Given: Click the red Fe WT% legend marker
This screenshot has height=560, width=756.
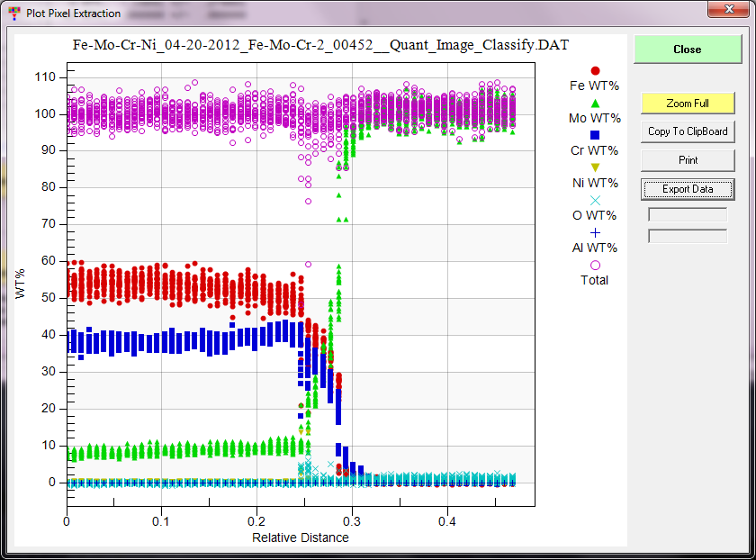Looking at the screenshot, I should (x=594, y=70).
